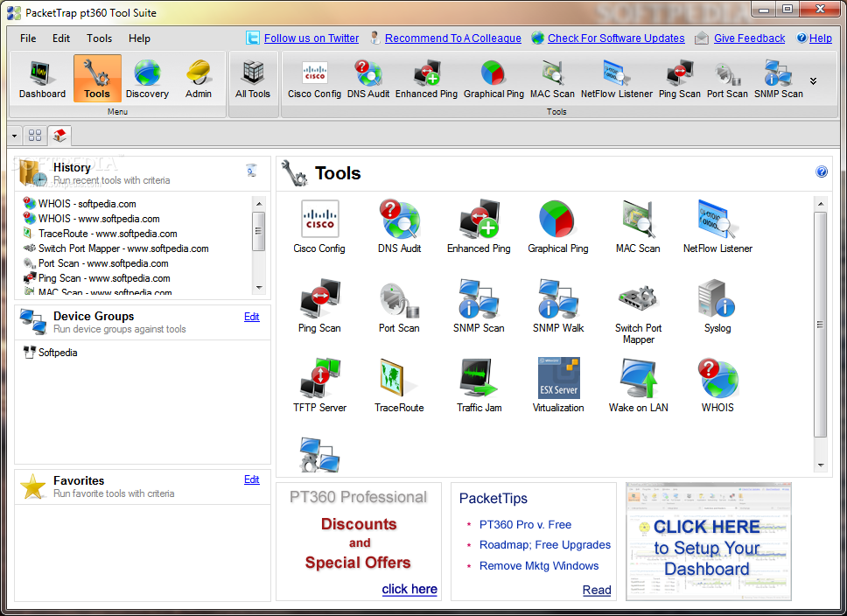Open MAC Scan in the Tools panel

[638, 227]
